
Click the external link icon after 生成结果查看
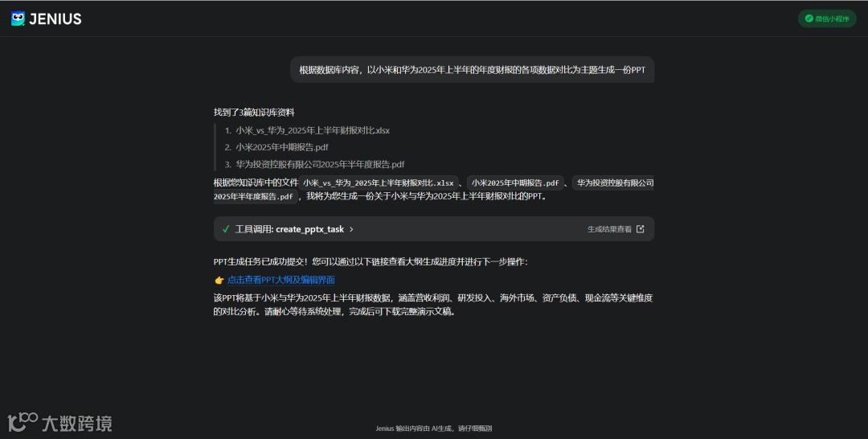tap(641, 229)
